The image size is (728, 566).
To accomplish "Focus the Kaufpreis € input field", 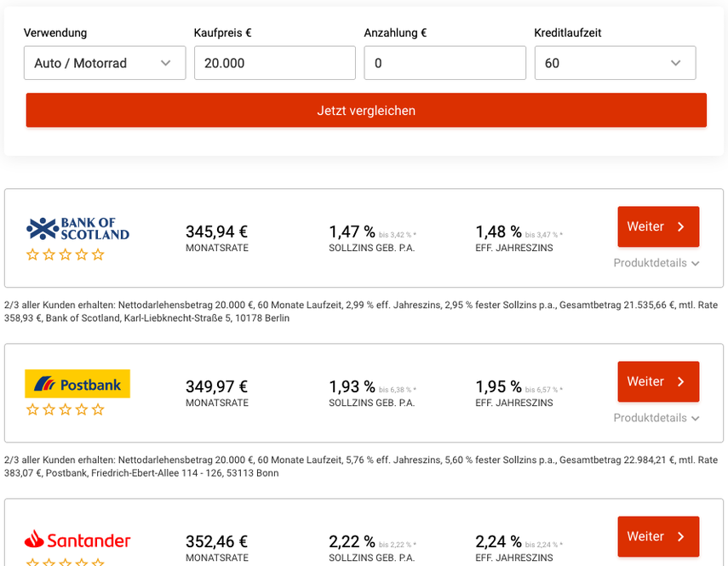I will (274, 63).
